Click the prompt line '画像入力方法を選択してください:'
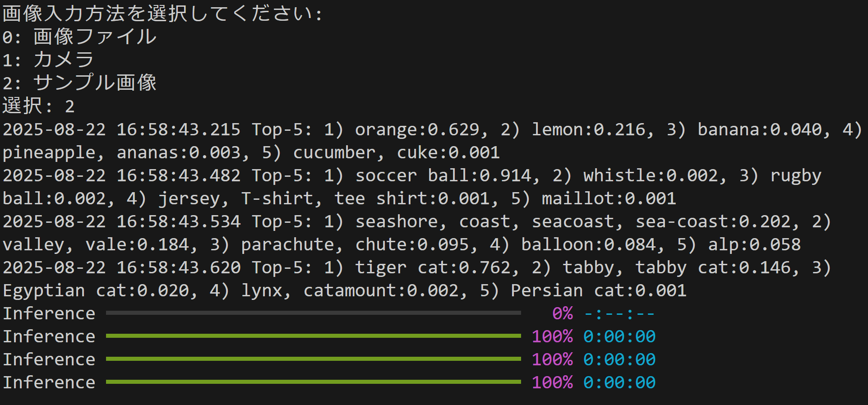Screen dimensions: 868x405 point(162,14)
